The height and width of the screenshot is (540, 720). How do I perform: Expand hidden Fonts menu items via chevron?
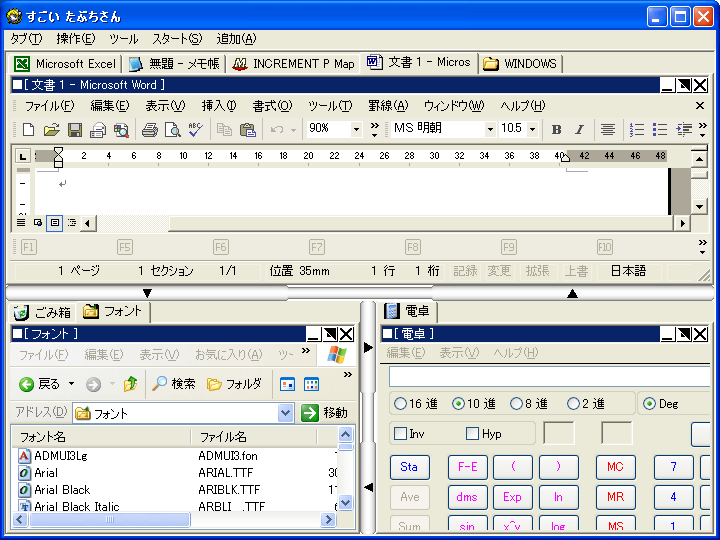(x=306, y=351)
